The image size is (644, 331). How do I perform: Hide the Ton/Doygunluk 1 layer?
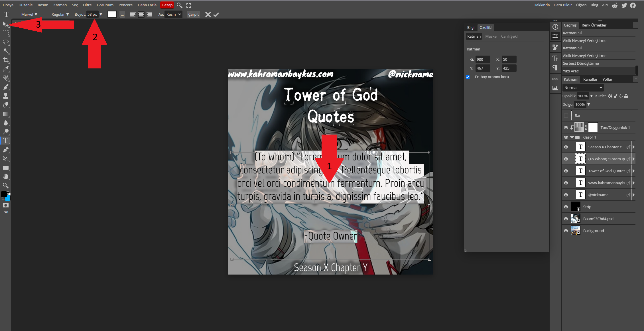pos(566,127)
